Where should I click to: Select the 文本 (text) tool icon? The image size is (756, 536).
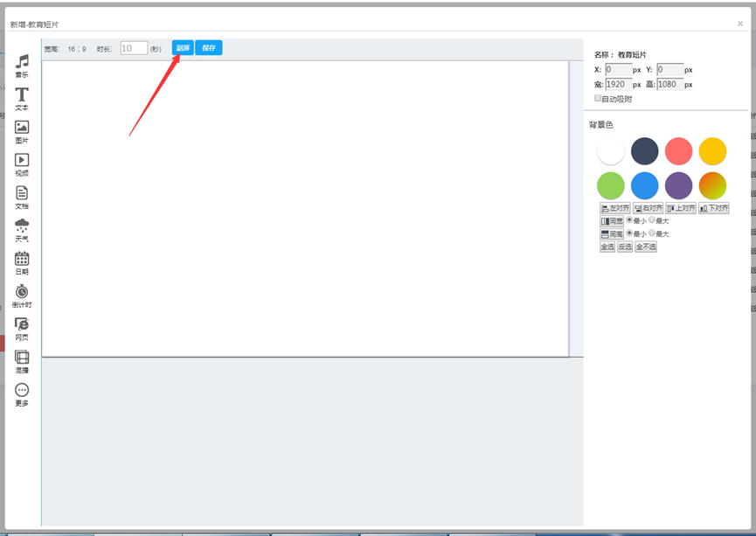point(22,96)
